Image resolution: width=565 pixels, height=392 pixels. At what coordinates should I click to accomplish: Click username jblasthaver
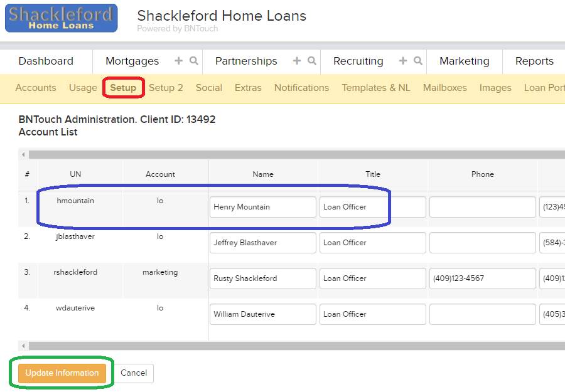pyautogui.click(x=75, y=236)
